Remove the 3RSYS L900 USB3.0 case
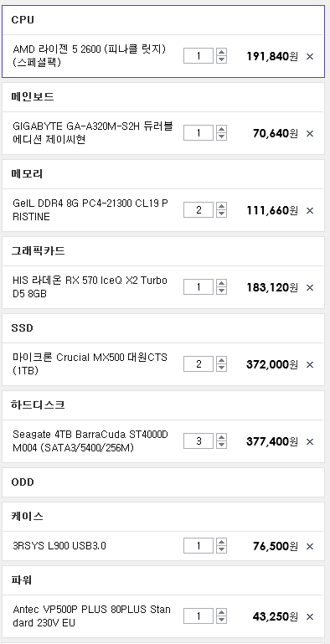 point(310,546)
